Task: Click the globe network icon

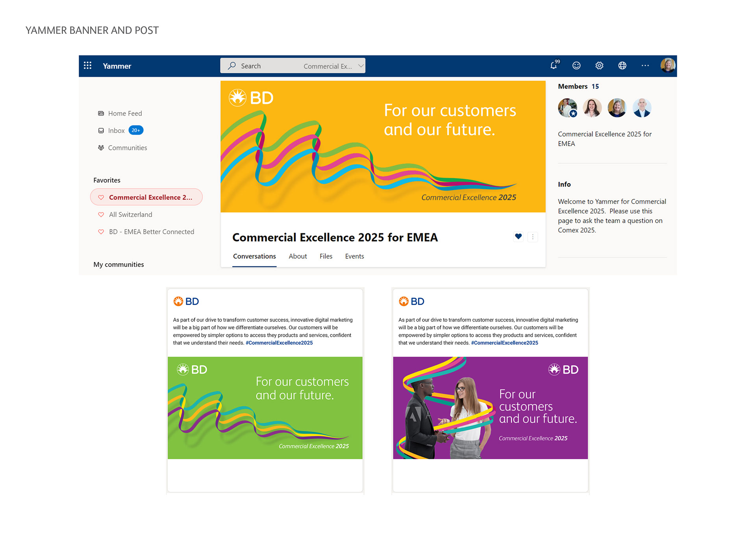Action: [622, 66]
